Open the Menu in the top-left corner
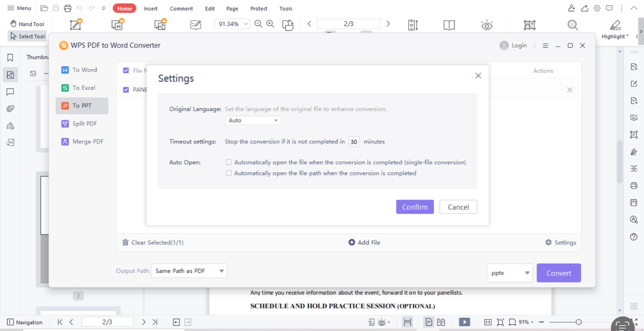This screenshot has height=331, width=644. pos(19,8)
